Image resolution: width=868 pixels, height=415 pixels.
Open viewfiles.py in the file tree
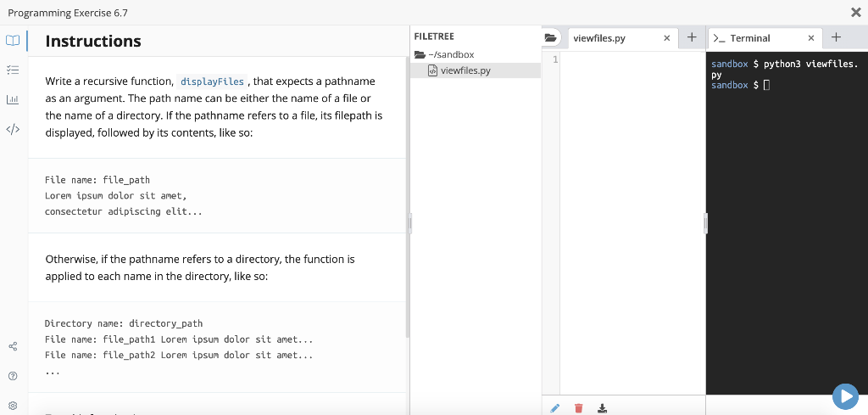coord(465,70)
